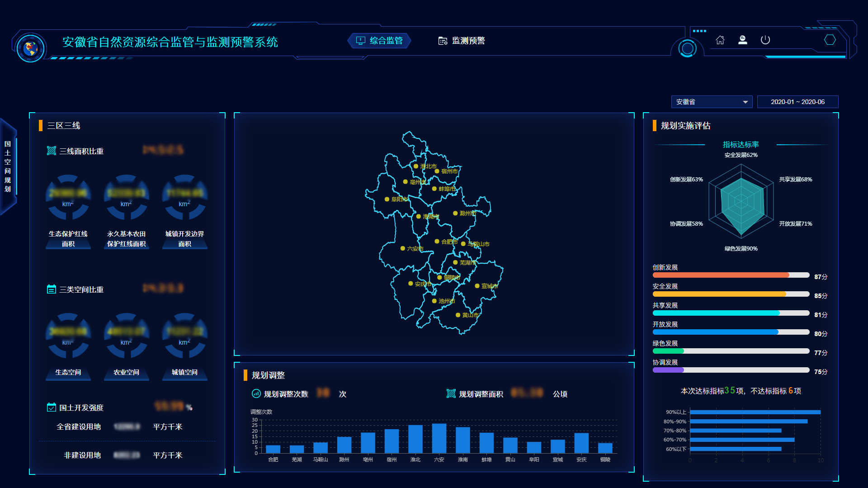The width and height of the screenshot is (868, 488).
Task: Open the user profile icon
Action: point(742,40)
